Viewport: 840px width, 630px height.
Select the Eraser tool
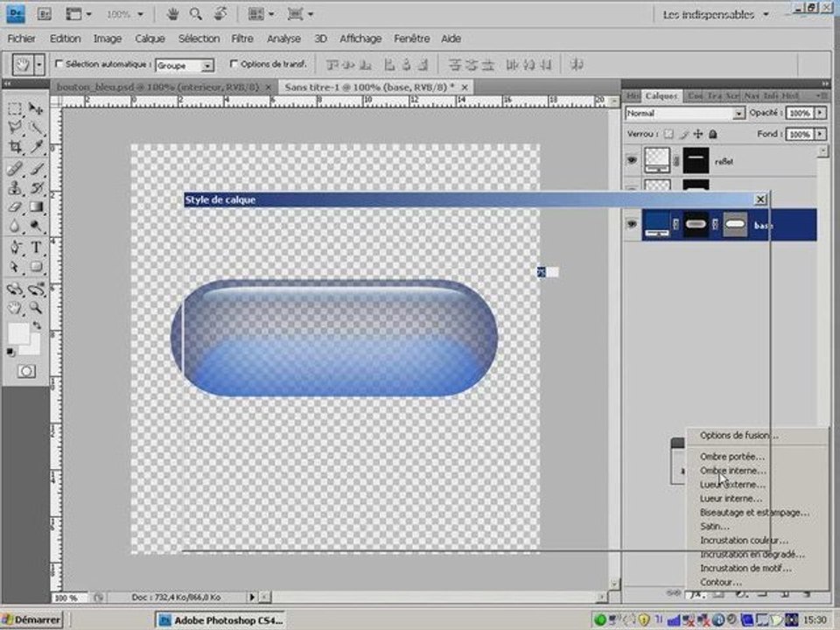point(15,206)
